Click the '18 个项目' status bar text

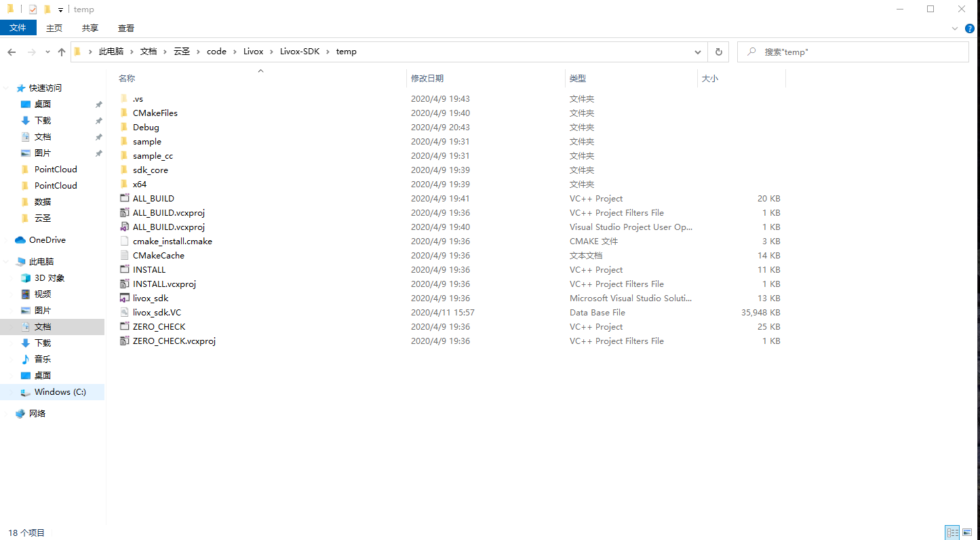(x=26, y=533)
